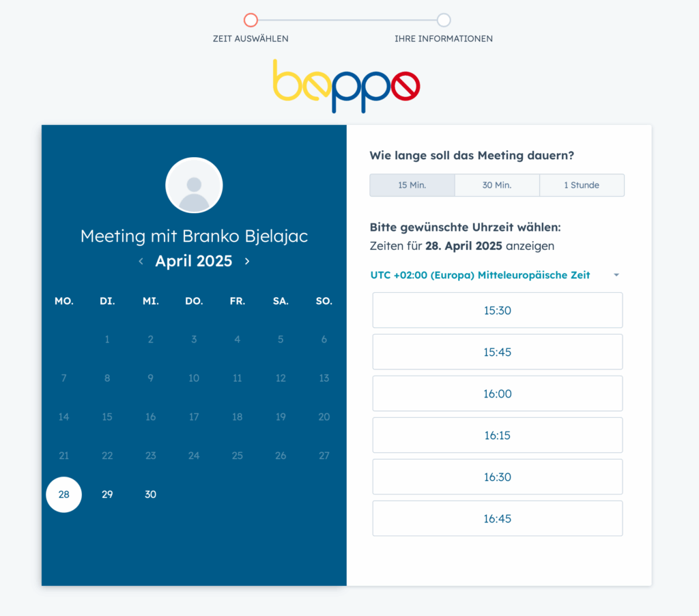The image size is (699, 616).
Task: Pick the 16:15 time slot
Action: tap(498, 435)
